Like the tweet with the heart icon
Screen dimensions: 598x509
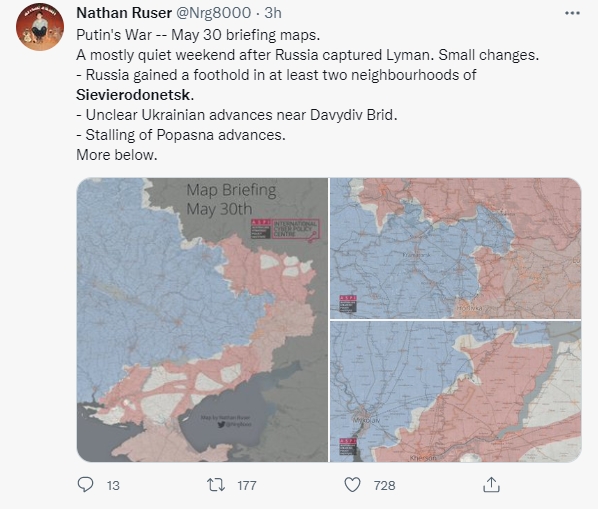(352, 485)
